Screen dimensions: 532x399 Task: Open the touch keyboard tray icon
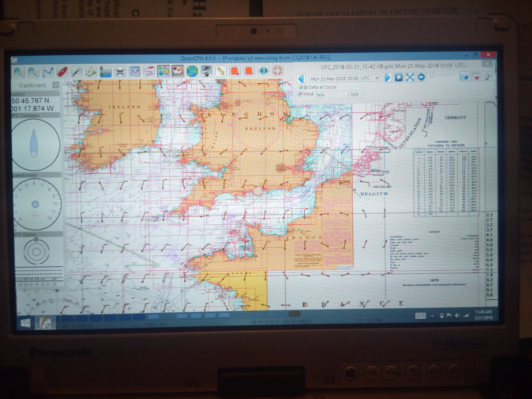(x=420, y=316)
